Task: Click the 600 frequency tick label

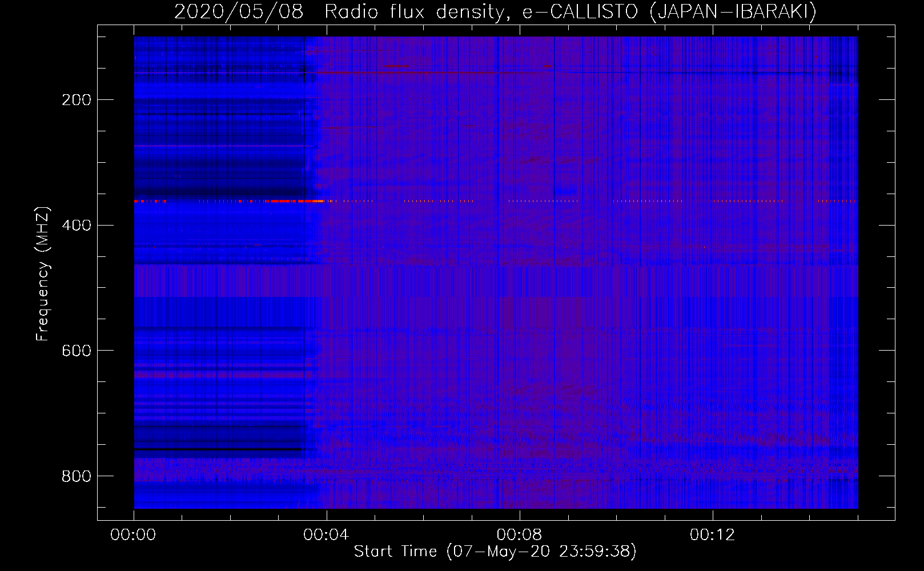Action: [75, 350]
